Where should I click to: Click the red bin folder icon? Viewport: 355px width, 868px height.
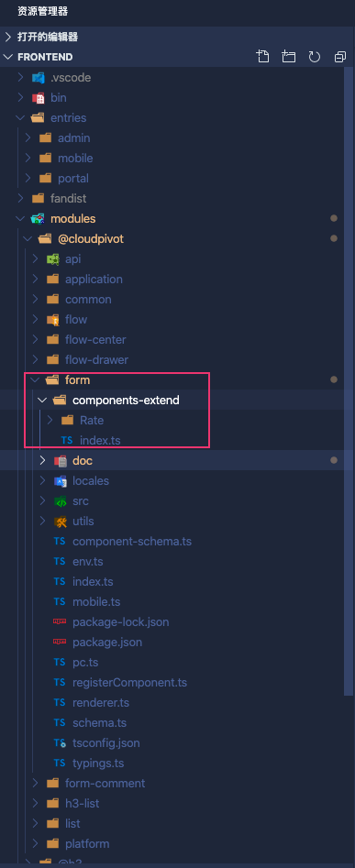point(38,98)
